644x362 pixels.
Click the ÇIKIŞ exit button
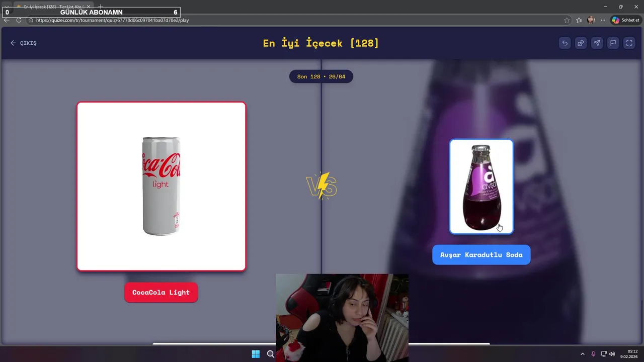(24, 43)
